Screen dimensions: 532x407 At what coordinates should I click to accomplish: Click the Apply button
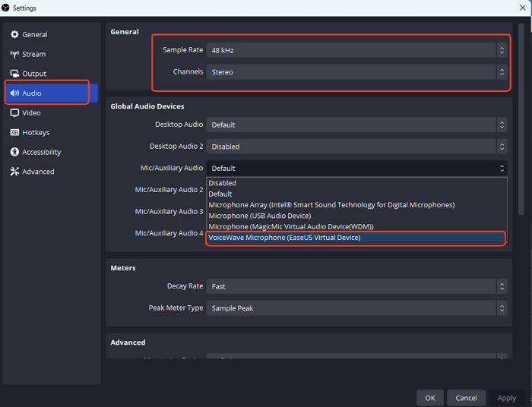tap(507, 398)
